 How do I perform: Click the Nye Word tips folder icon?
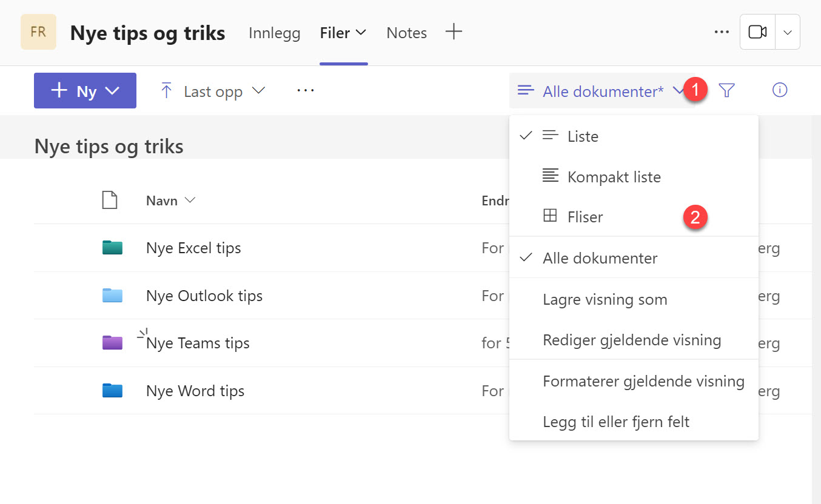(x=112, y=391)
